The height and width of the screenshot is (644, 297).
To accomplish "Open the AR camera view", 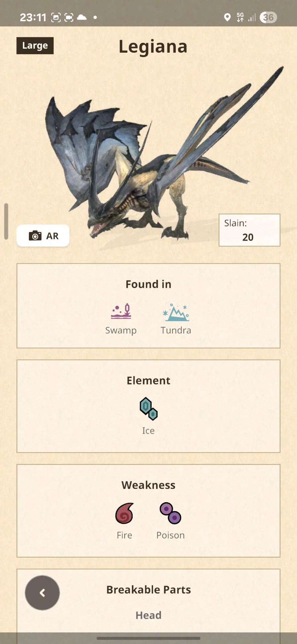I will (x=43, y=236).
